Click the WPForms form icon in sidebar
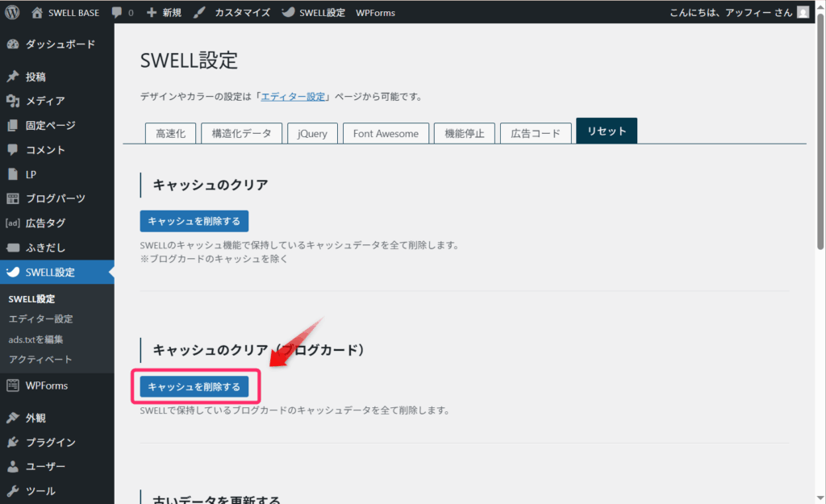The image size is (826, 504). point(13,385)
